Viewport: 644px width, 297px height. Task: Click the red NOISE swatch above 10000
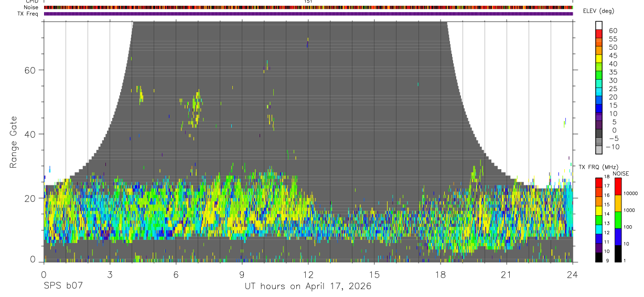point(618,186)
